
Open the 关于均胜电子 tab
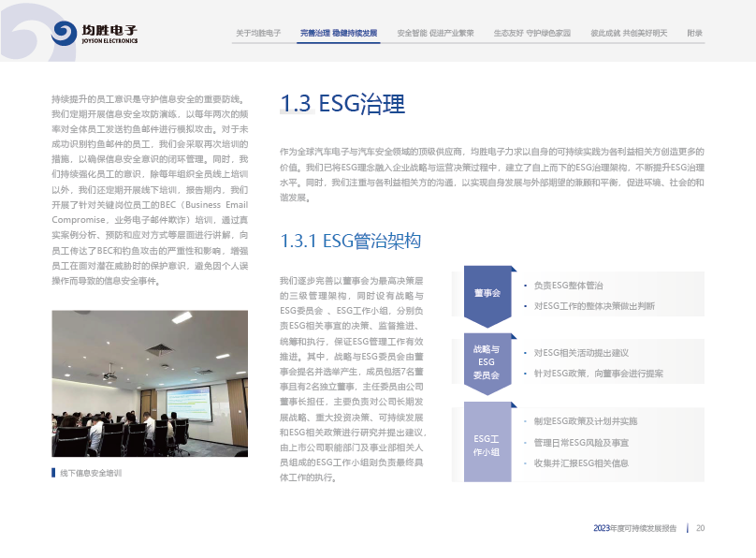coord(258,33)
